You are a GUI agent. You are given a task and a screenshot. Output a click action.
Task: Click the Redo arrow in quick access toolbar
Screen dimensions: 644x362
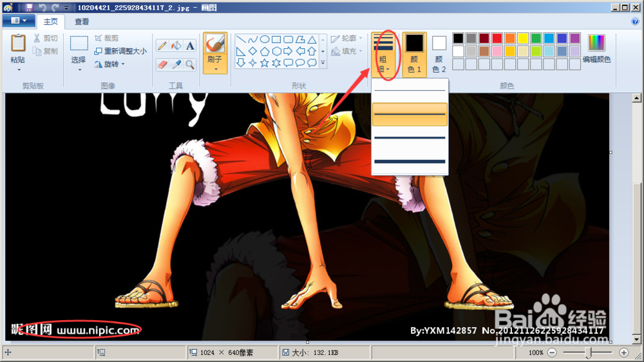55,7
